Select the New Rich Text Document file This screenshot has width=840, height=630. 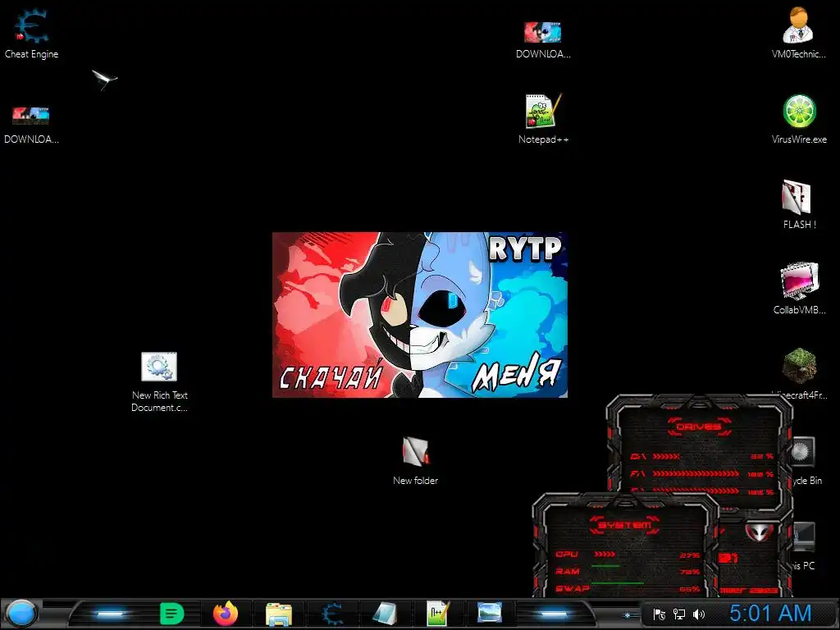click(159, 381)
